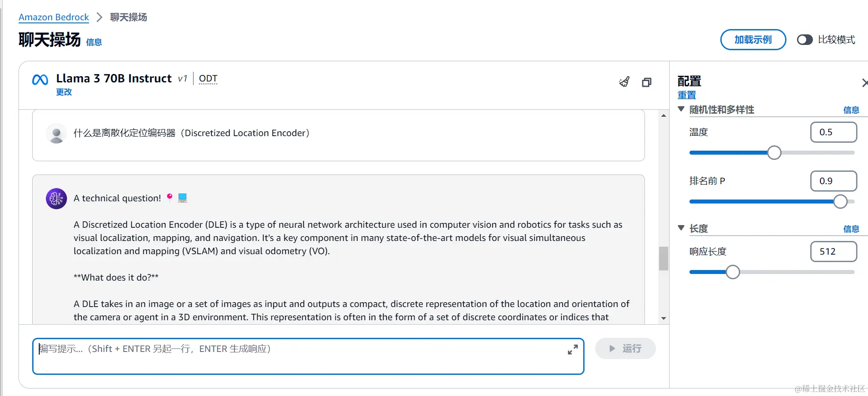This screenshot has height=396, width=868.
Task: Click the breadcrumb chevron separator
Action: click(x=100, y=17)
